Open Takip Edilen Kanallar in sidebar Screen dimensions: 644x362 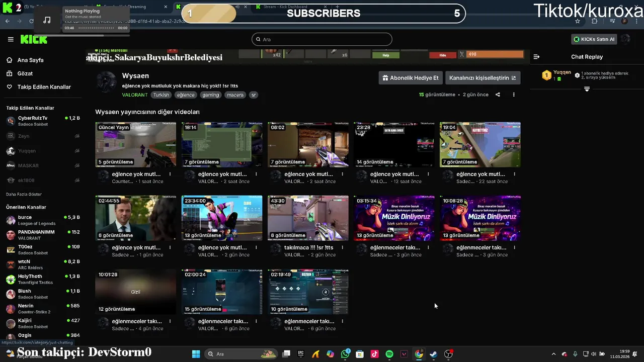(x=39, y=87)
